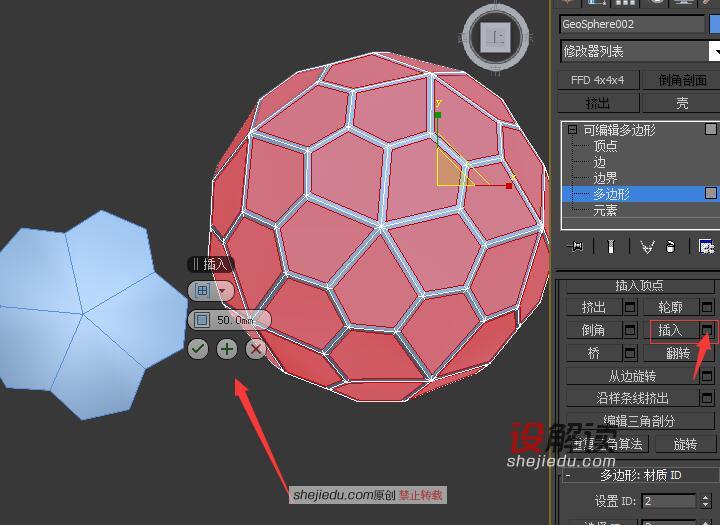Open settings box next to 沿样条线挤出
Screen dimensions: 720x525
[707, 398]
